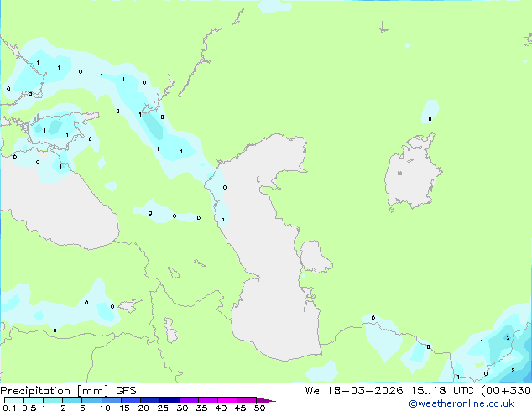Click the '30' legend scale label
The height and width of the screenshot is (411, 532).
182,408
